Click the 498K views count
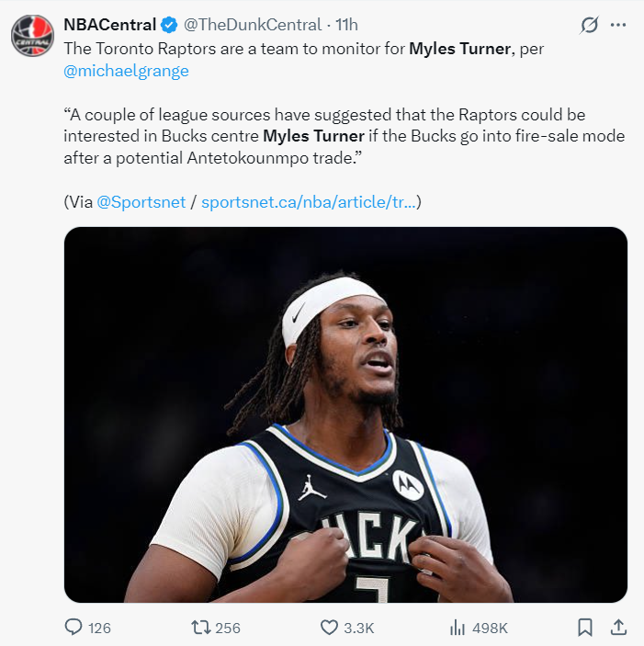644x646 pixels. tap(490, 628)
